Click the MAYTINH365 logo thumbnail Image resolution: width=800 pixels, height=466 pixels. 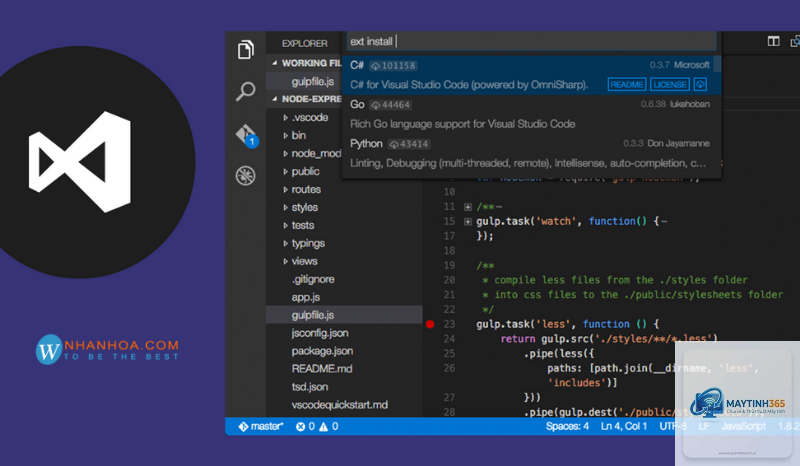pos(737,403)
